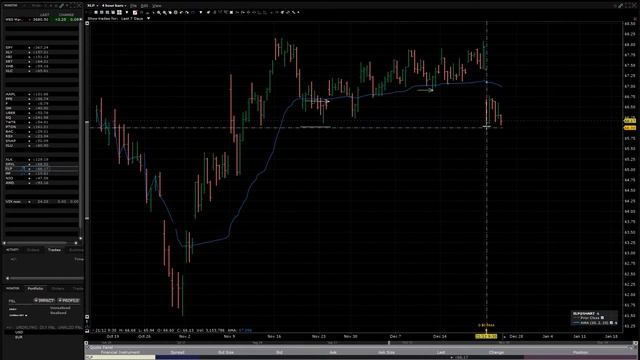Click the CHANGE column header in watchlist
640x360 pixels.
pyautogui.click(x=66, y=15)
